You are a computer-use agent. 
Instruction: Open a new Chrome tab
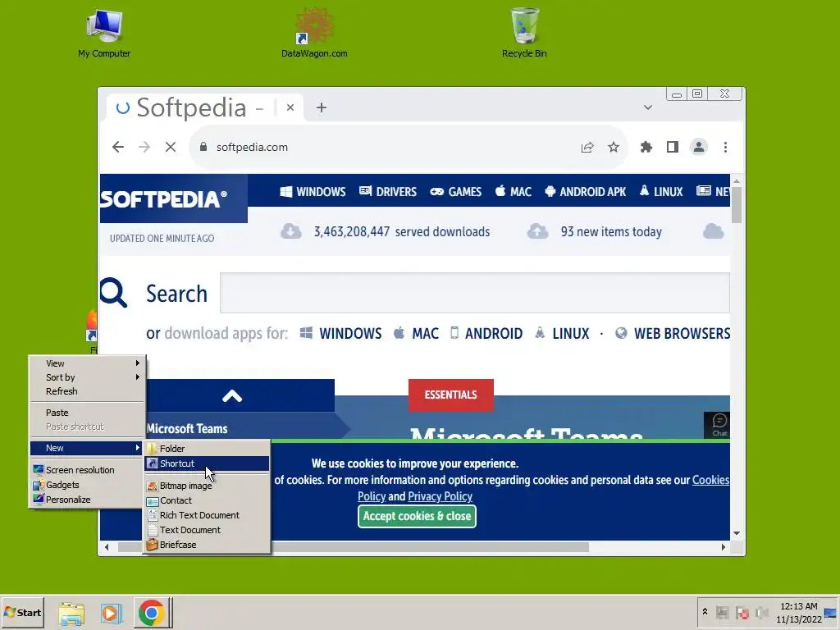[322, 107]
